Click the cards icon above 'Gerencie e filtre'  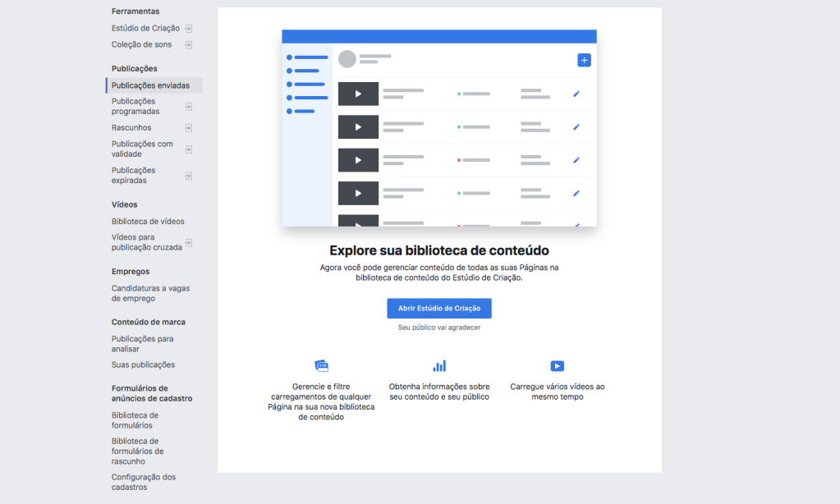(321, 366)
